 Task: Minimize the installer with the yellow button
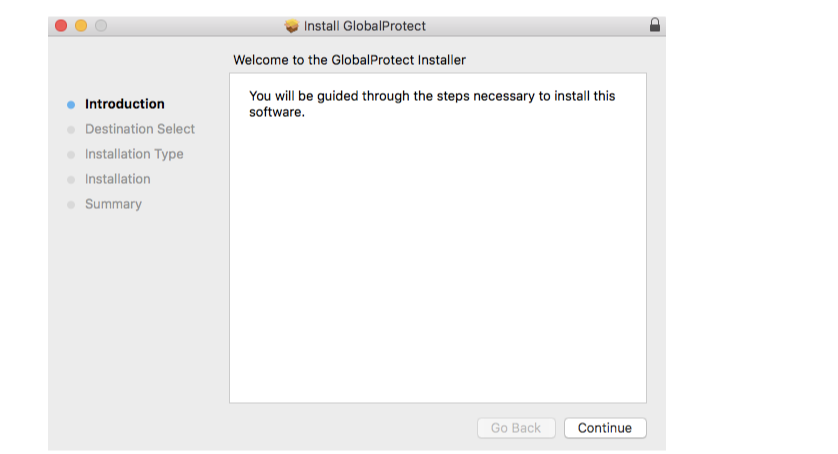[x=81, y=26]
